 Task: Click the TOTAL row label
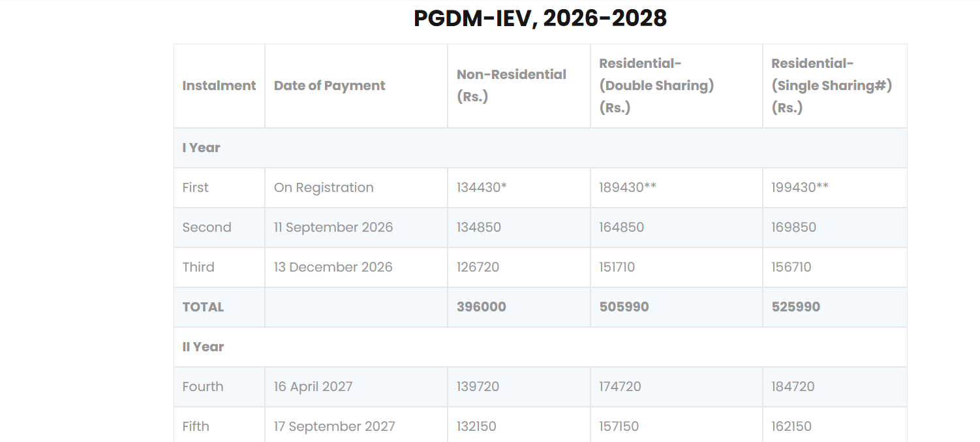point(203,307)
